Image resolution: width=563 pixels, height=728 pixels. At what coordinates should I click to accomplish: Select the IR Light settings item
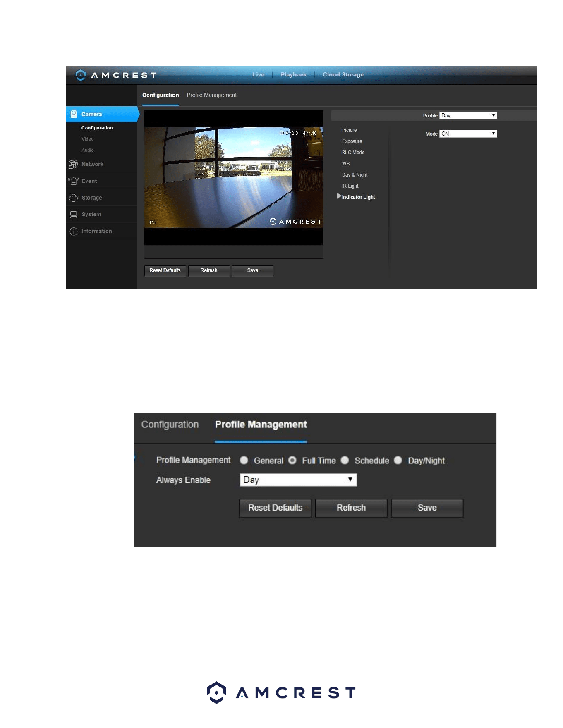350,186
